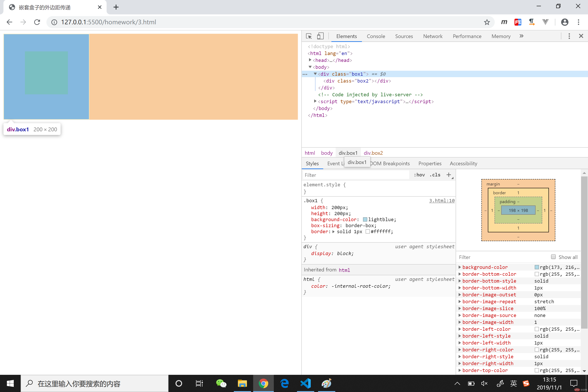588x392 pixels.
Task: Switch to the Sources tab
Action: coord(404,36)
